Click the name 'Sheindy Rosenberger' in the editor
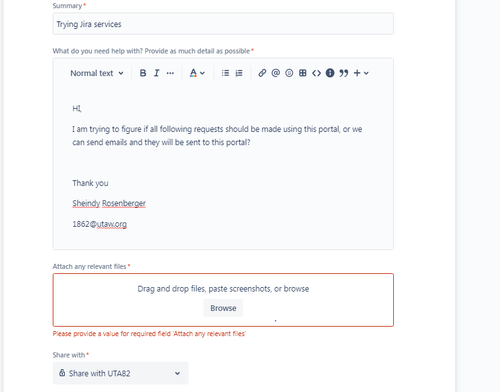This screenshot has height=392, width=500. pos(109,203)
